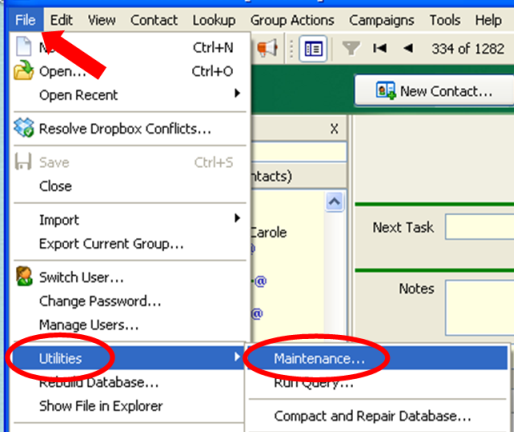The image size is (514, 432).
Task: Click the Next Task input field
Action: click(480, 227)
